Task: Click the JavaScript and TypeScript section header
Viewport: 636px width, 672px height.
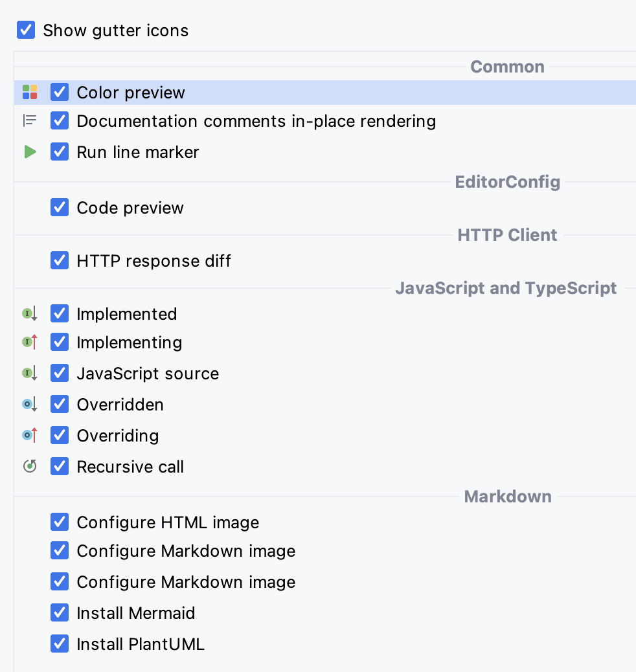Action: 507,287
